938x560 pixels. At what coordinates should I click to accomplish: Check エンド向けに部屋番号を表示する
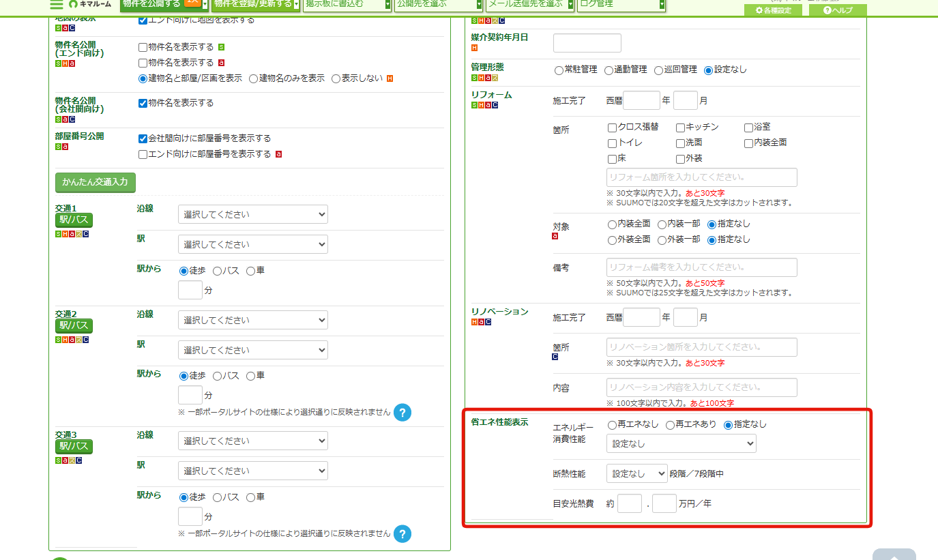143,154
